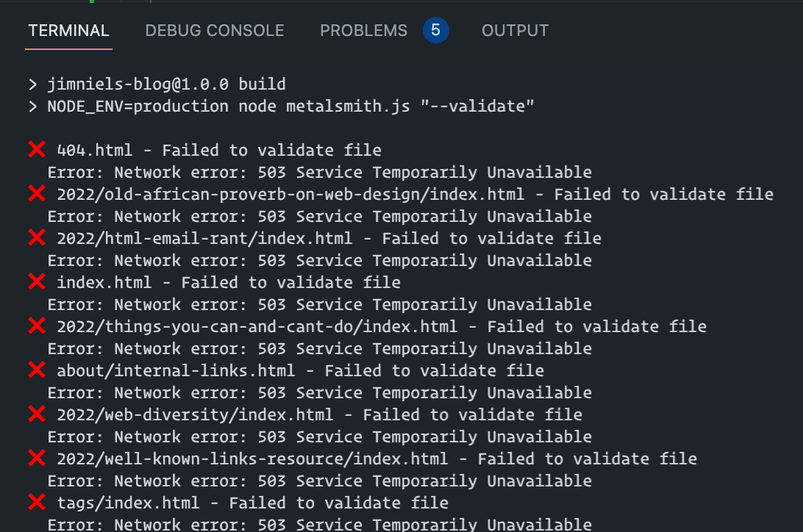Click the error icon beside index.html
Viewport: 803px width, 532px height.
[x=37, y=281]
